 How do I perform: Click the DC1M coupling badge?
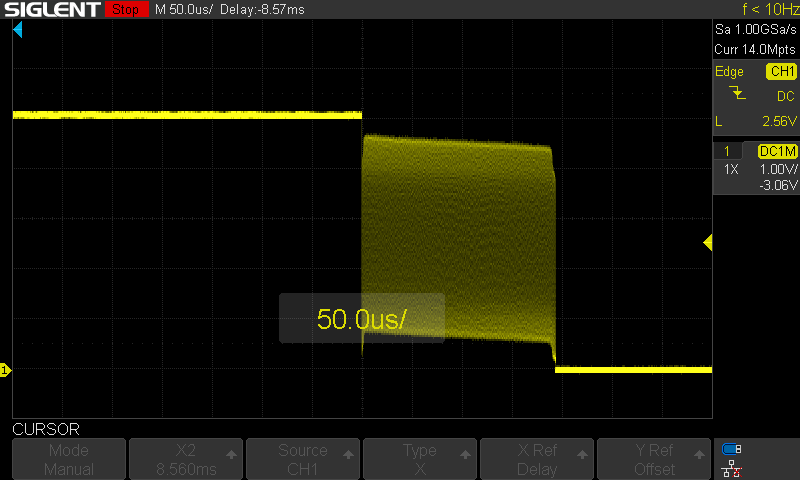pos(778,151)
